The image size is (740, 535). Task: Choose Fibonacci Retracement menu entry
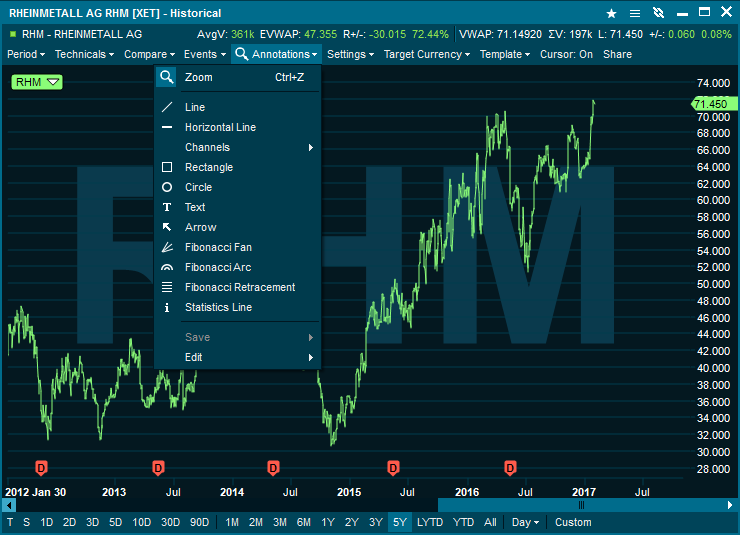(x=237, y=287)
